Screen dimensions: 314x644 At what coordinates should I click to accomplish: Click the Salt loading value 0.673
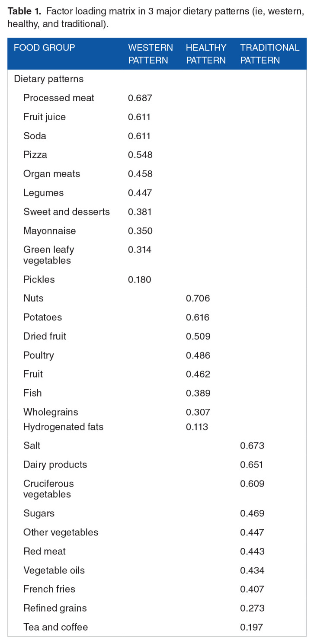(x=252, y=445)
